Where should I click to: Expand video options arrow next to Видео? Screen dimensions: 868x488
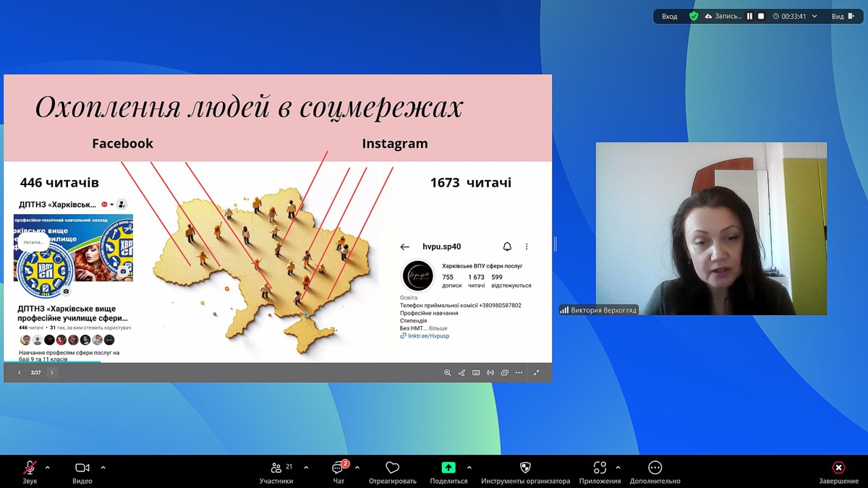(103, 468)
